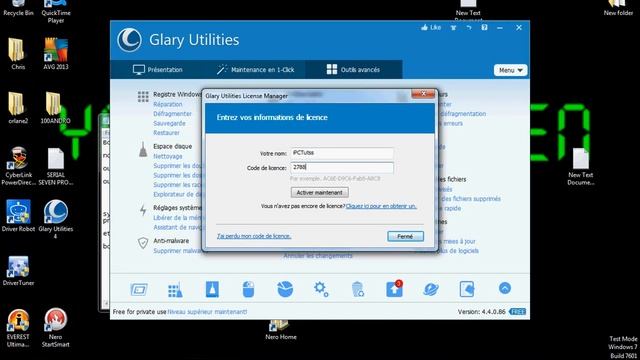Image resolution: width=640 pixels, height=360 pixels.
Task: Select the CyberLink PowerDirector desktop icon
Action: tap(18, 166)
